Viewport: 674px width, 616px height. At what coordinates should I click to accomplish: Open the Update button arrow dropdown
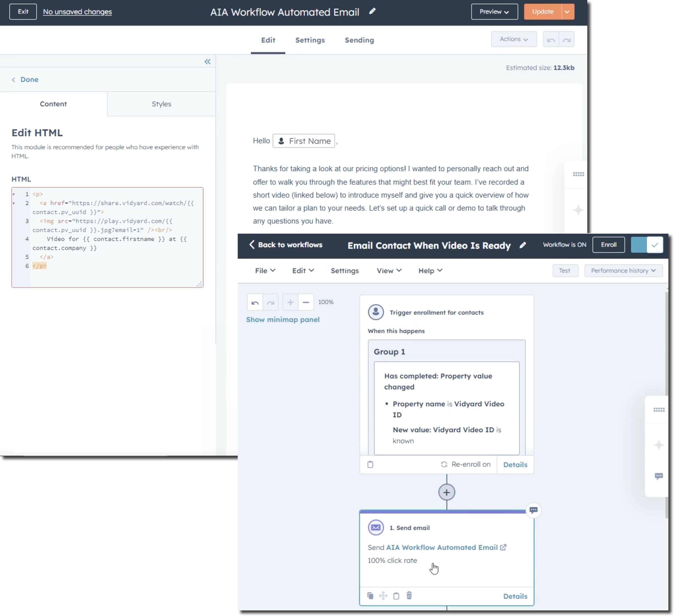pyautogui.click(x=567, y=12)
